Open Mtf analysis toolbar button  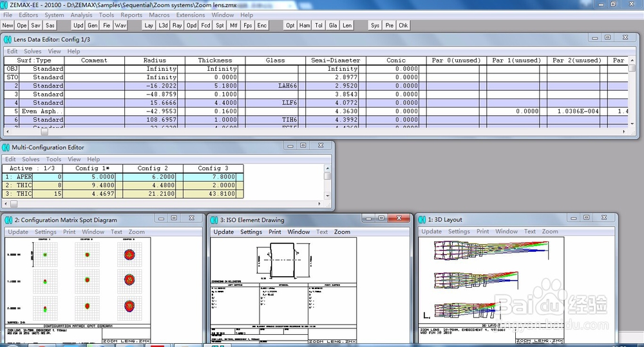click(234, 26)
